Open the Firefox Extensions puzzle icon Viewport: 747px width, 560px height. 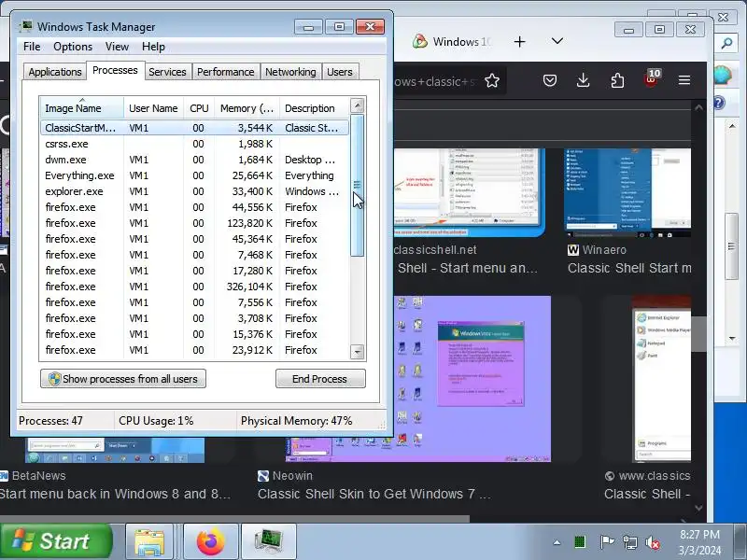tap(617, 80)
